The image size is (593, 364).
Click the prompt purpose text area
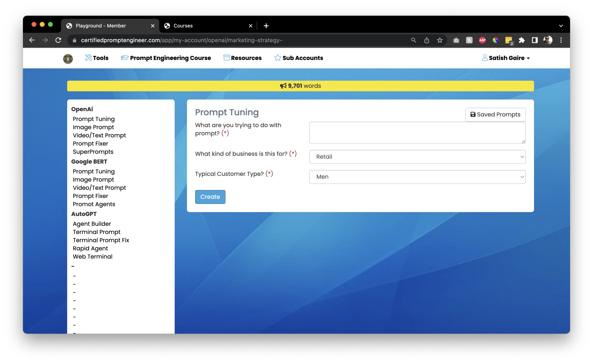tap(417, 133)
